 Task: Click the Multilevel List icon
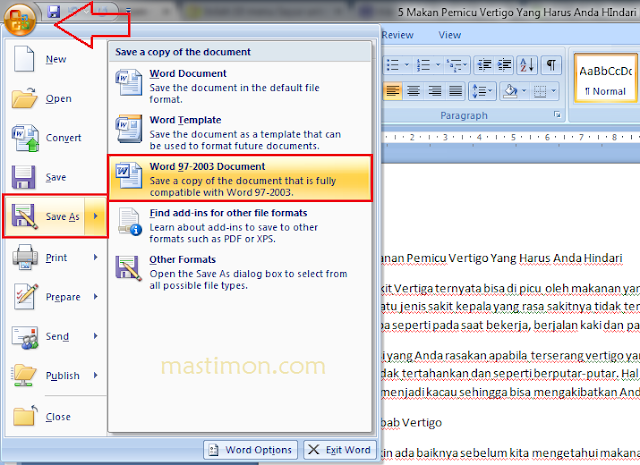point(456,65)
